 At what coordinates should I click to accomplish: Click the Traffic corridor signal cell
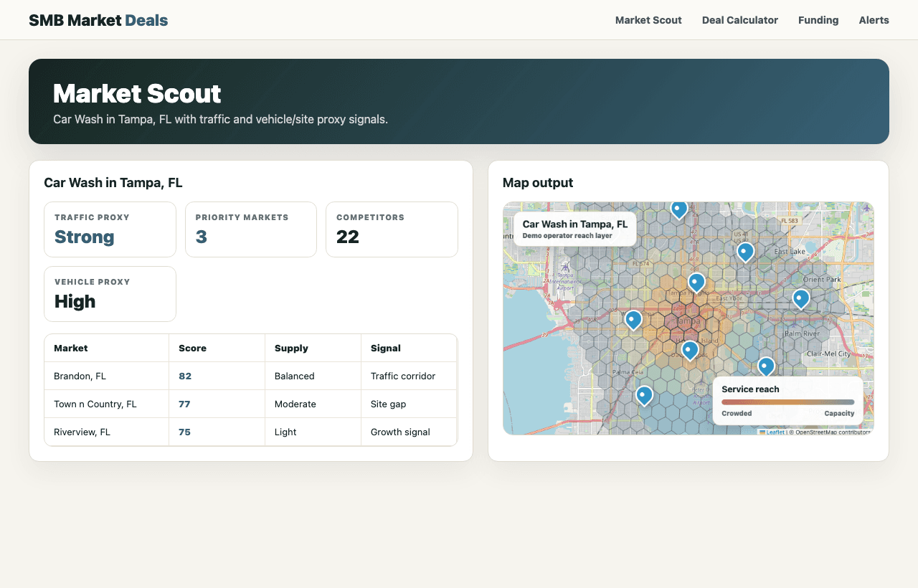[x=409, y=376]
